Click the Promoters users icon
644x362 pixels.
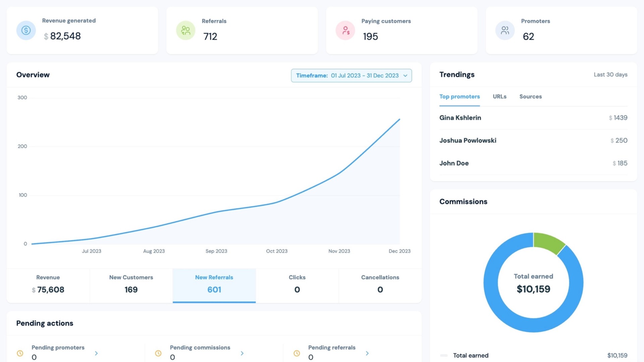(x=505, y=31)
